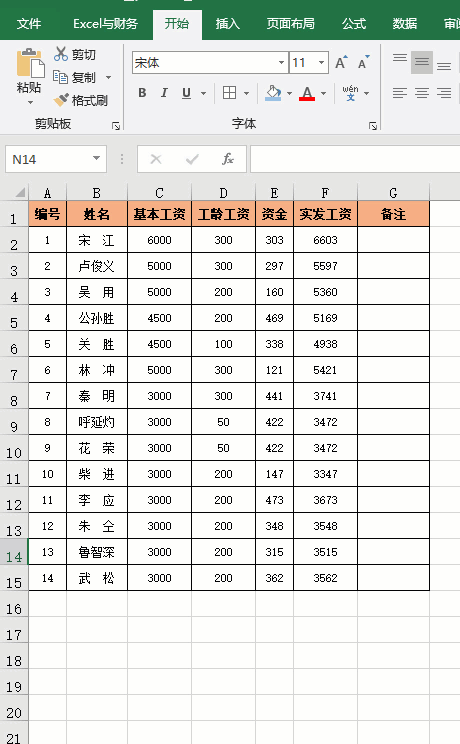Switch to 数据 tab

click(404, 24)
